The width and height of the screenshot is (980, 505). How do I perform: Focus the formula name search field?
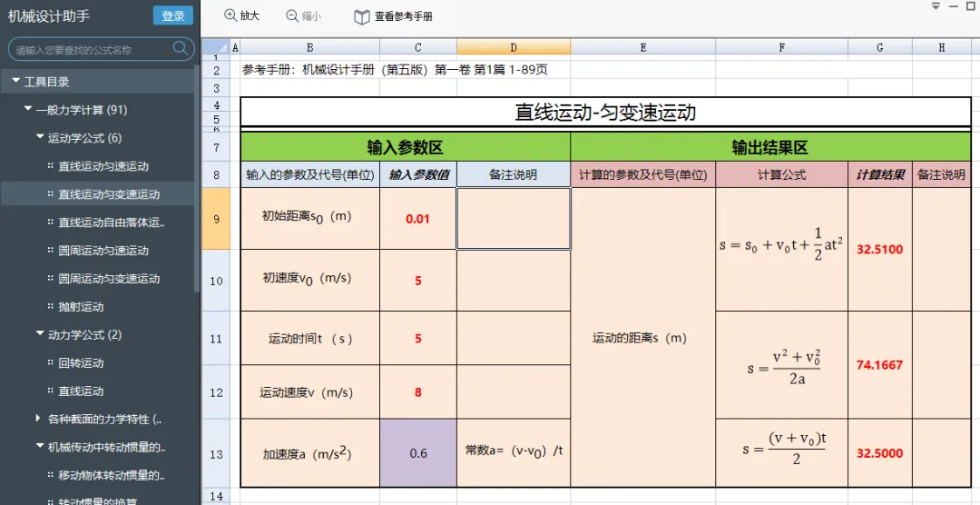[102, 49]
